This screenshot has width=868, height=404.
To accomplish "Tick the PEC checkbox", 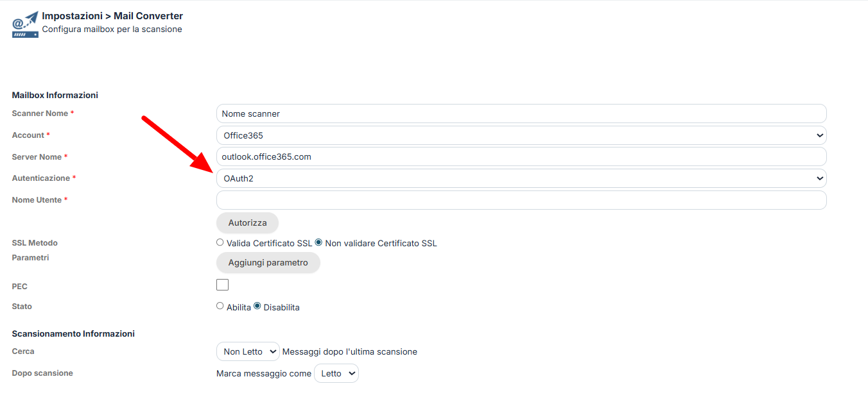I will (222, 285).
